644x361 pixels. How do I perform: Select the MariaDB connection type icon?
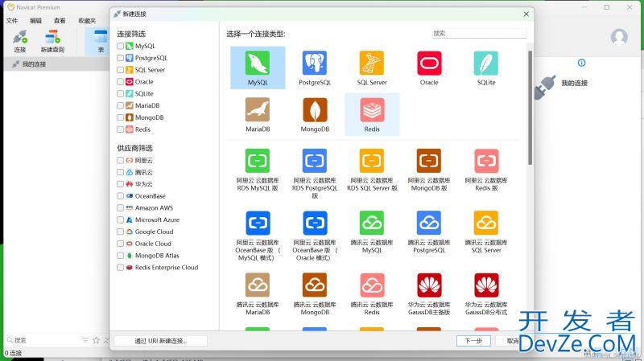tap(258, 109)
